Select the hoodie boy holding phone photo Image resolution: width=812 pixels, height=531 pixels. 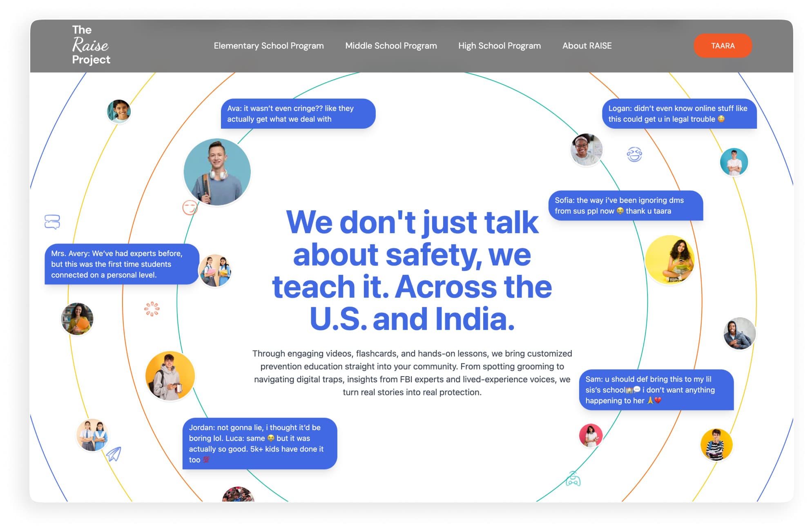click(170, 376)
